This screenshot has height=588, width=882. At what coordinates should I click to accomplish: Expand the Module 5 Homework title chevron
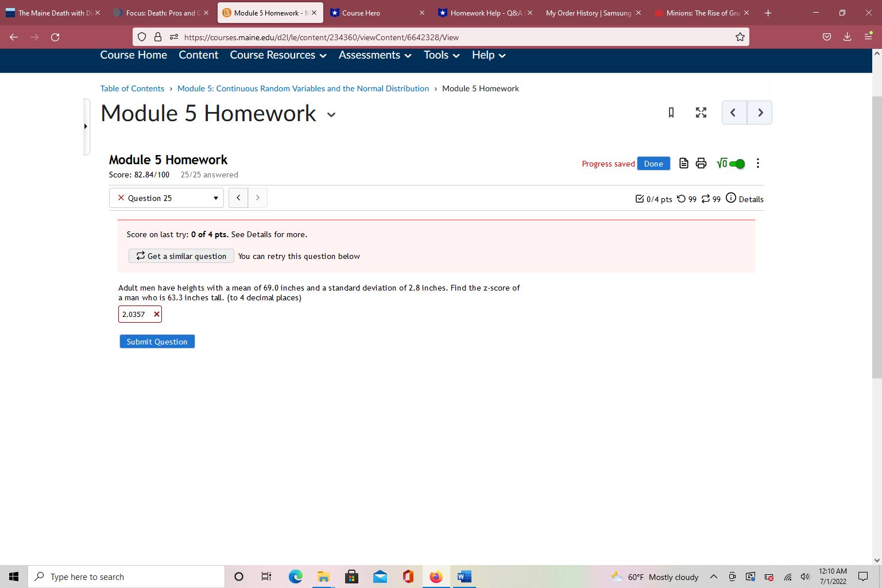pyautogui.click(x=331, y=115)
